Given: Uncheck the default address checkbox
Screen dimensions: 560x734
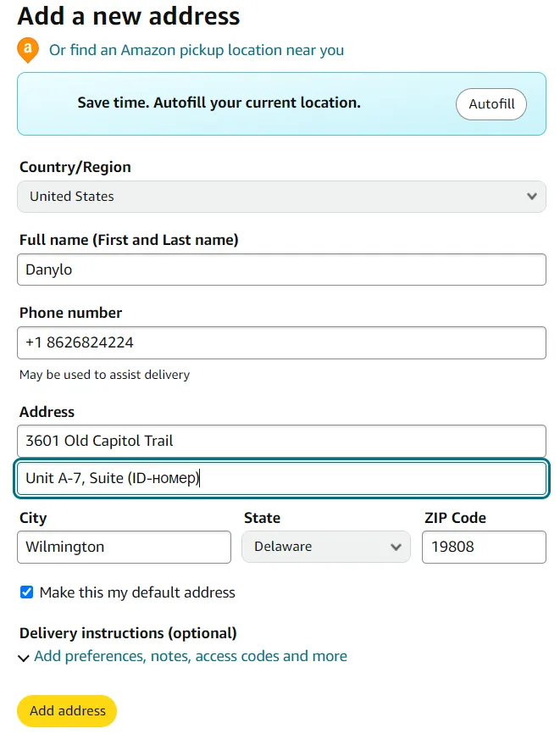Looking at the screenshot, I should (27, 592).
